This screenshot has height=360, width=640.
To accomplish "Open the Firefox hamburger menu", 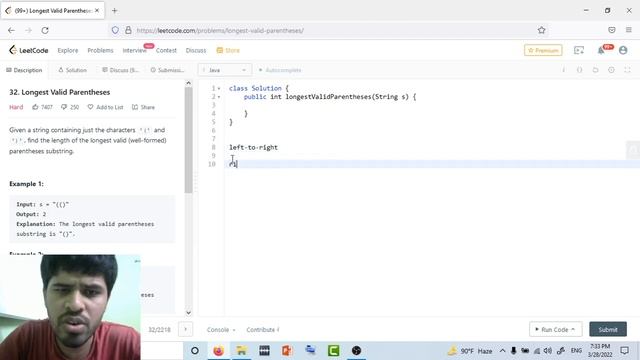I will (x=629, y=30).
